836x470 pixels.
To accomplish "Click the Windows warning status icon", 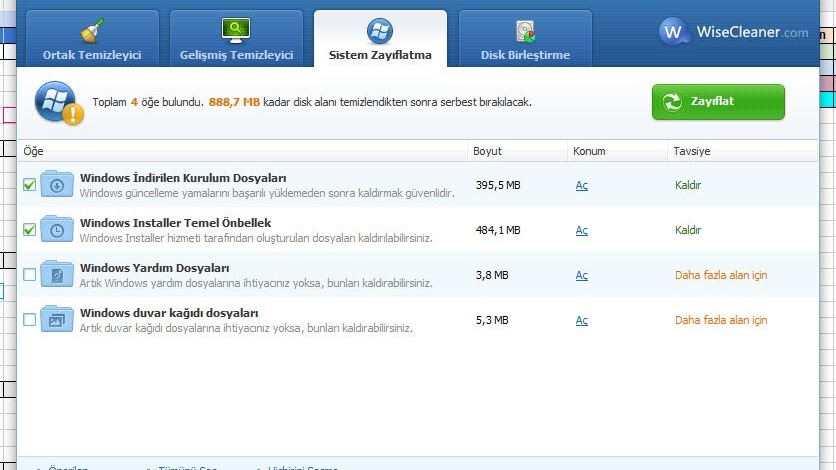I will (x=59, y=103).
